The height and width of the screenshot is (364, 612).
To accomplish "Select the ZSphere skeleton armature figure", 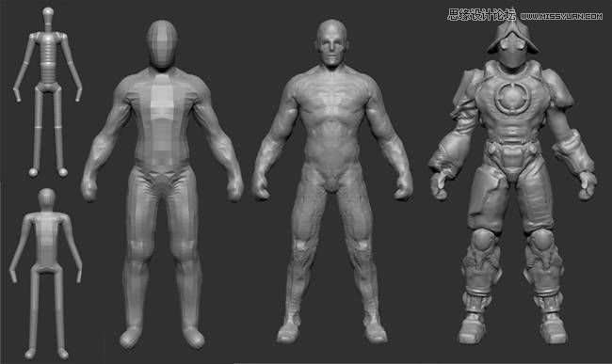I will click(48, 92).
